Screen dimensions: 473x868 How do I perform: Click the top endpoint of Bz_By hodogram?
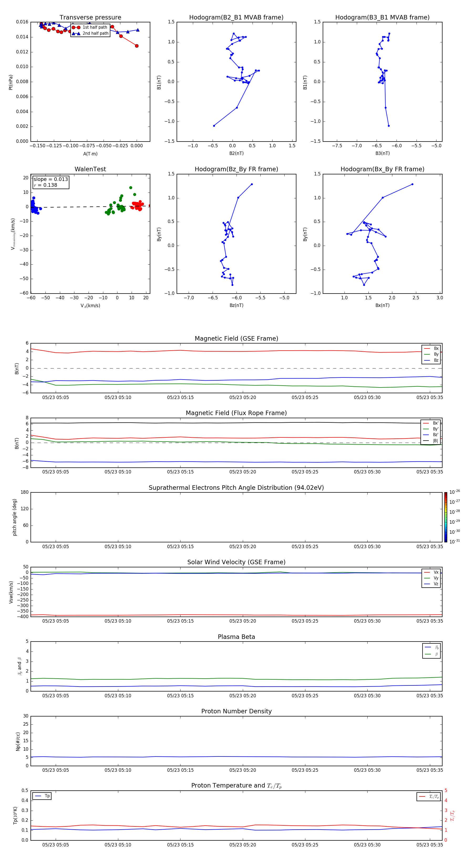[x=252, y=184]
